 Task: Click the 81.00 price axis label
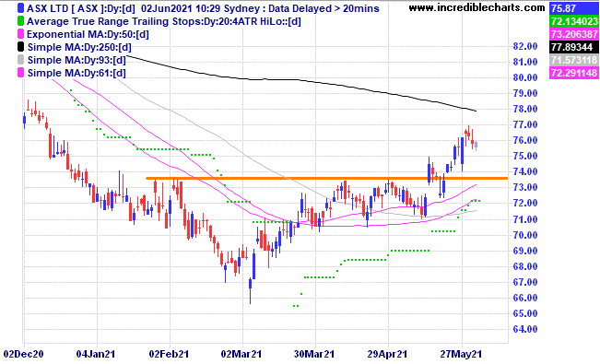[x=525, y=62]
